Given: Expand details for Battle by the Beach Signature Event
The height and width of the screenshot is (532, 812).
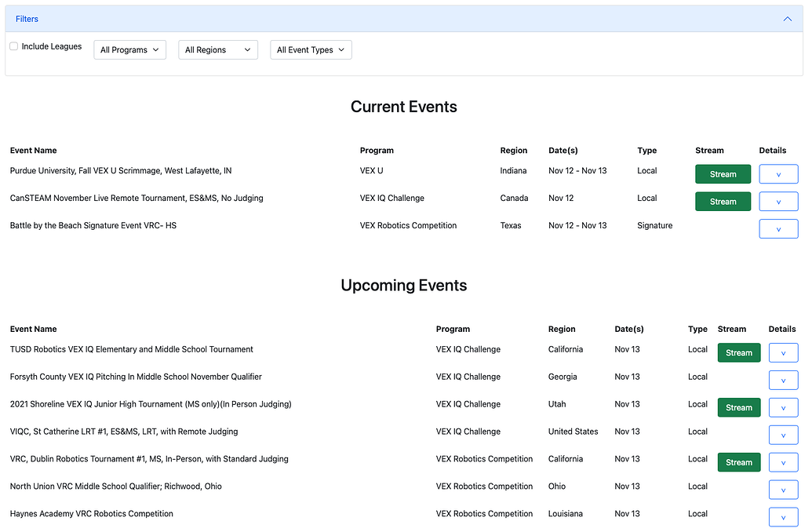Looking at the screenshot, I should (x=778, y=228).
